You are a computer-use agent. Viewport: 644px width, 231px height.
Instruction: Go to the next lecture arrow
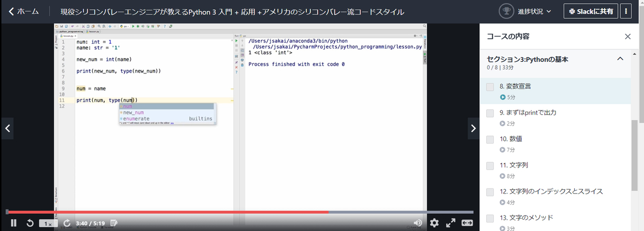coord(473,128)
